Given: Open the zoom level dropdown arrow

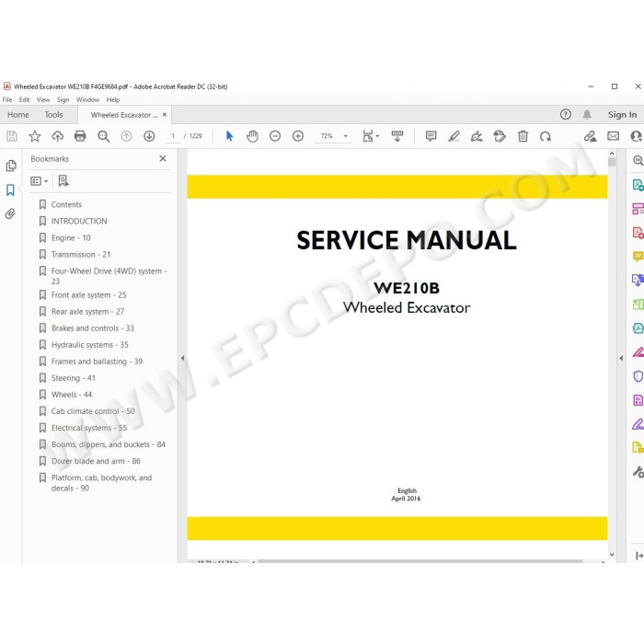Looking at the screenshot, I should (x=345, y=136).
